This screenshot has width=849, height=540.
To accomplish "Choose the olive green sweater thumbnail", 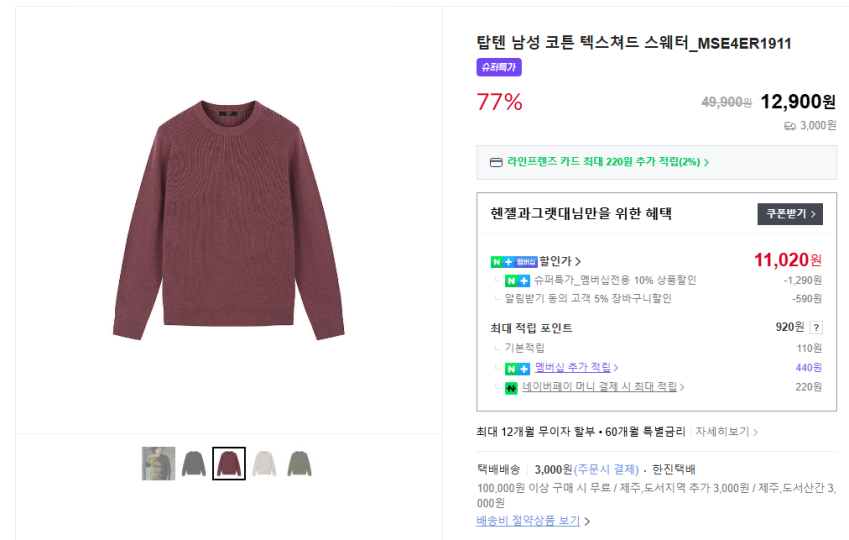I will [x=299, y=463].
